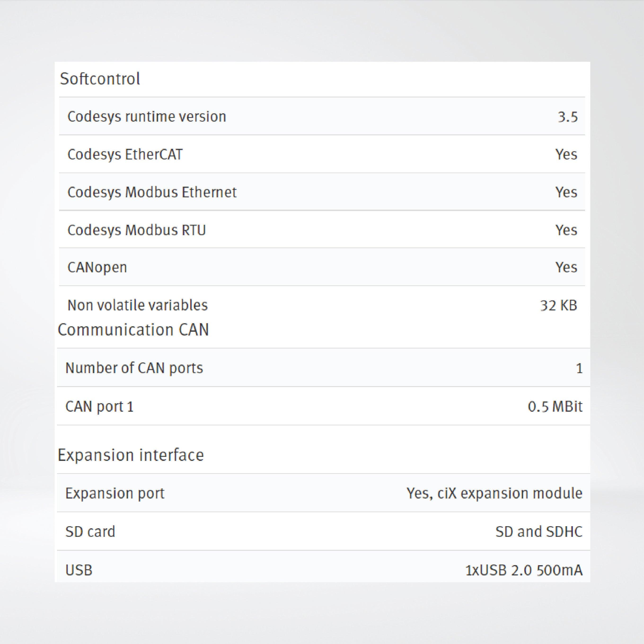
Task: Select the 0.5 MBit value
Action: click(555, 407)
